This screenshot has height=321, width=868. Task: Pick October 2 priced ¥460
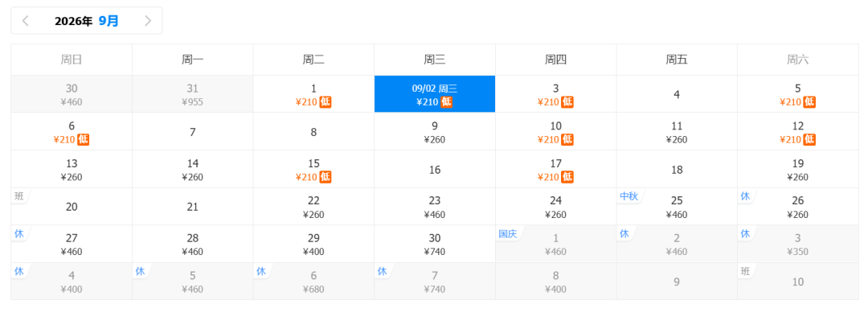pos(677,245)
